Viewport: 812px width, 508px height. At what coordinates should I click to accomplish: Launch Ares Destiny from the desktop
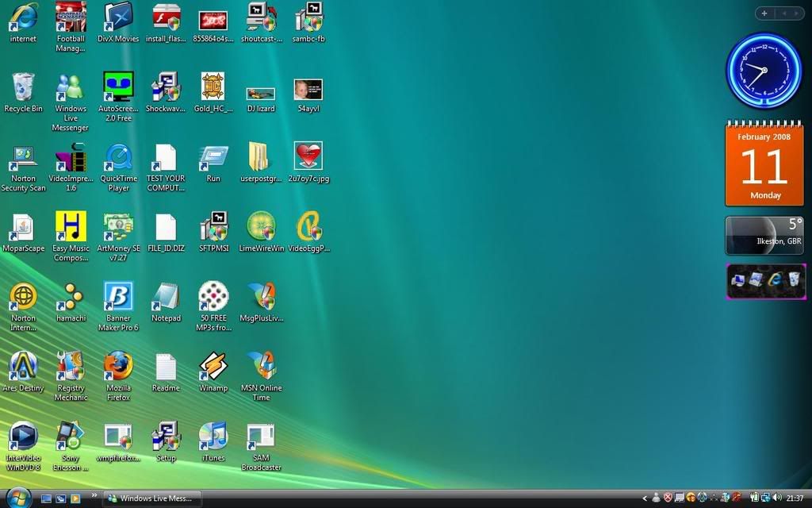point(23,368)
